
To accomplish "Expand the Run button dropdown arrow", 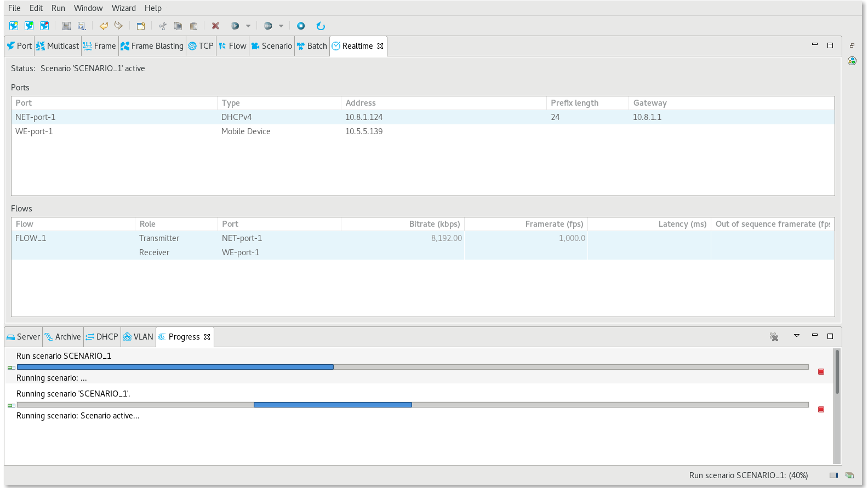I will coord(248,26).
